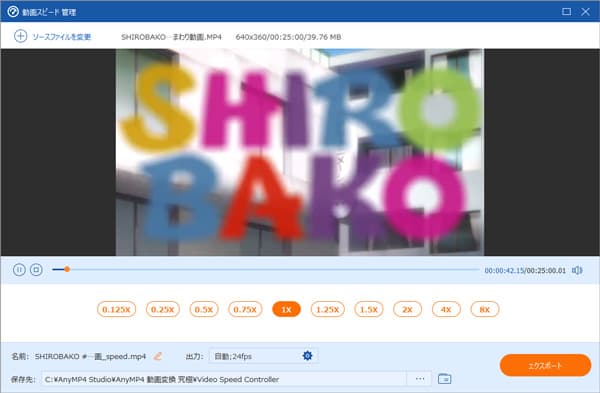600x393 pixels.
Task: Click the playback timecode display
Action: [525, 271]
